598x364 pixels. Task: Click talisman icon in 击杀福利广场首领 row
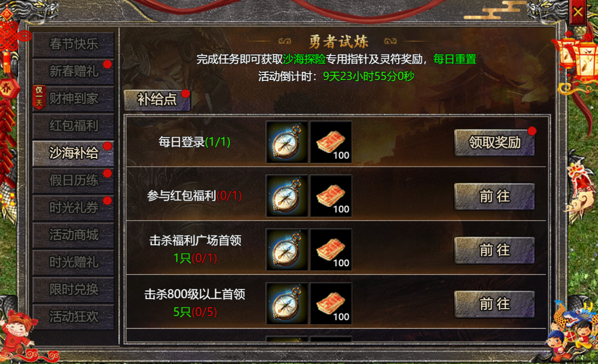pyautogui.click(x=331, y=250)
